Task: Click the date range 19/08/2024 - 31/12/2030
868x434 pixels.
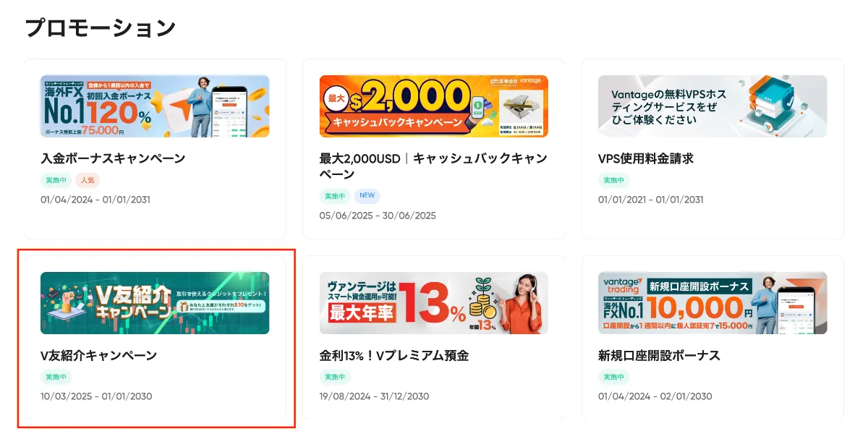Action: (374, 396)
